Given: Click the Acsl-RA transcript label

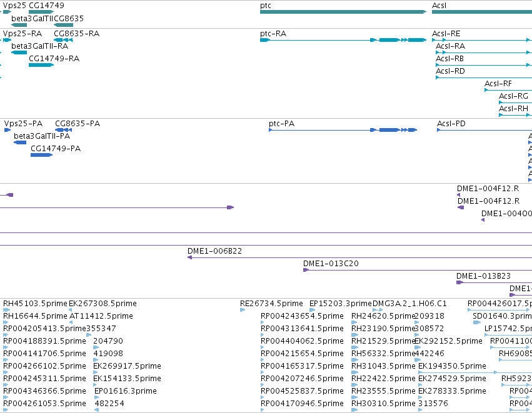Looking at the screenshot, I should pos(450,46).
